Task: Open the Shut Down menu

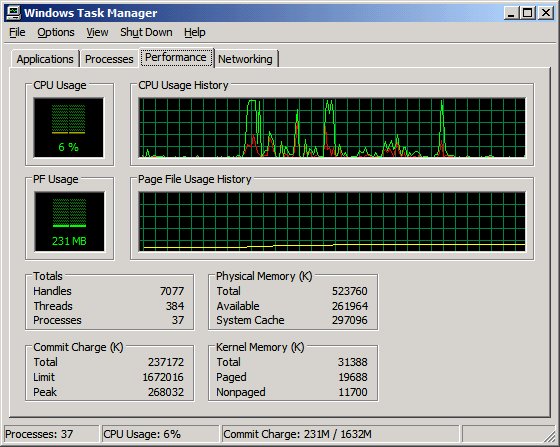Action: pos(146,32)
